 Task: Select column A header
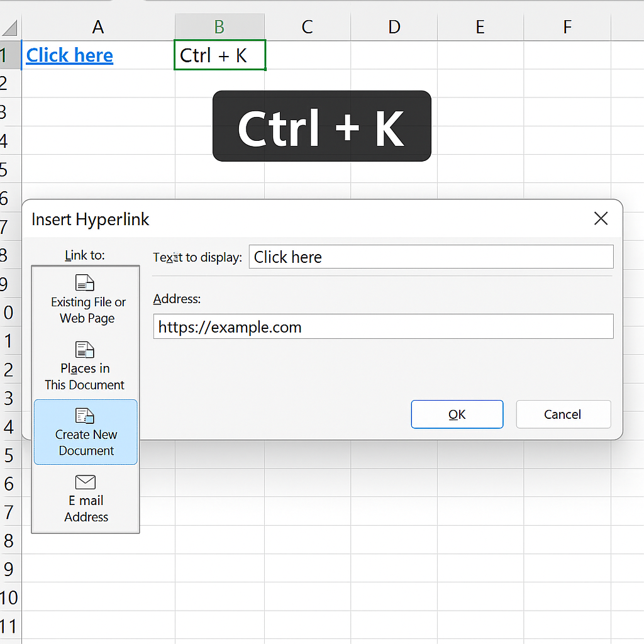coord(98,27)
